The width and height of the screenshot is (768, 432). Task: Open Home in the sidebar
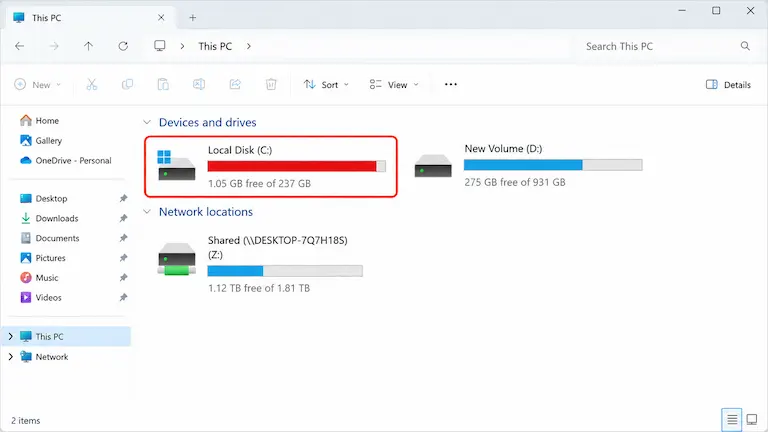39,120
